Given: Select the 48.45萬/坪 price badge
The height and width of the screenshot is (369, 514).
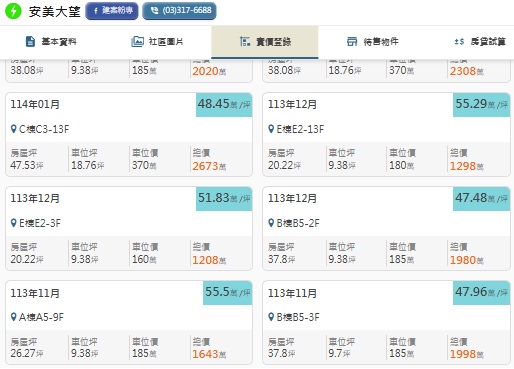Looking at the screenshot, I should click(224, 105).
